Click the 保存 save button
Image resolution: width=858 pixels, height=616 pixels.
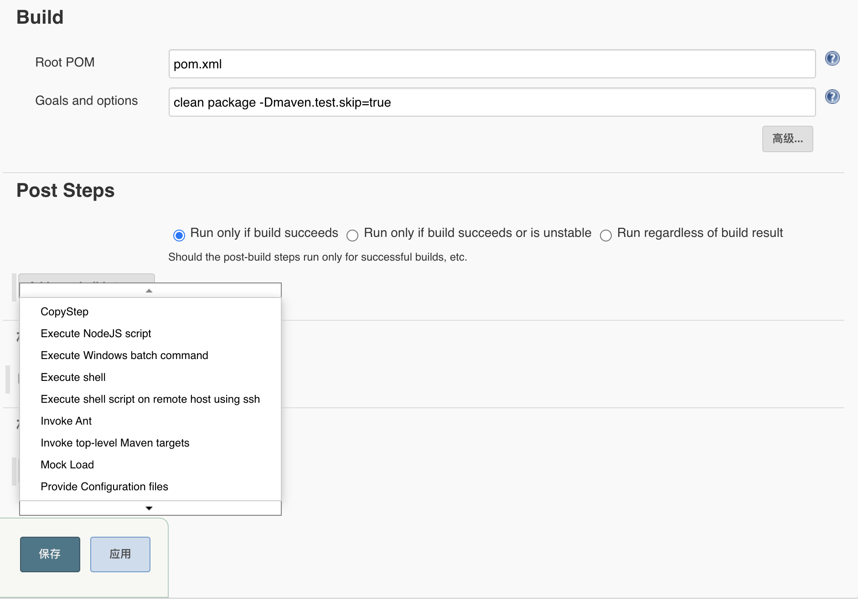(50, 554)
